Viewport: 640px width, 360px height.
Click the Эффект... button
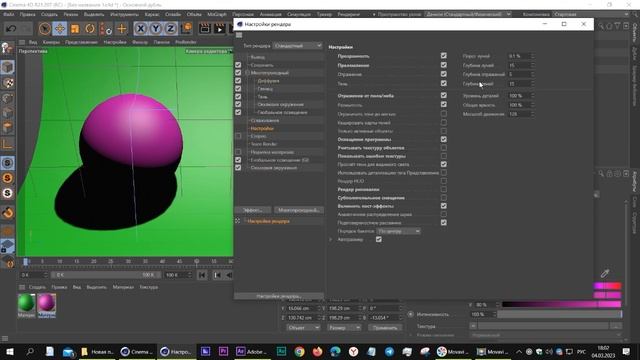point(253,210)
